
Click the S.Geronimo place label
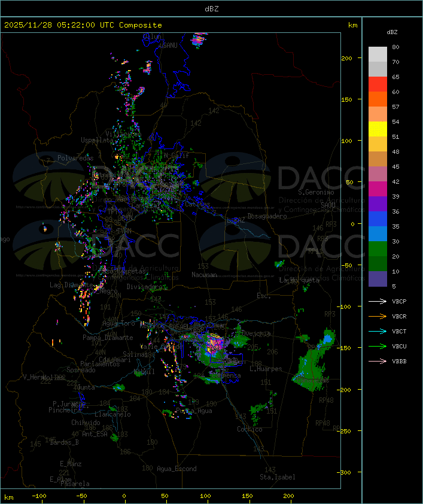click(316, 192)
